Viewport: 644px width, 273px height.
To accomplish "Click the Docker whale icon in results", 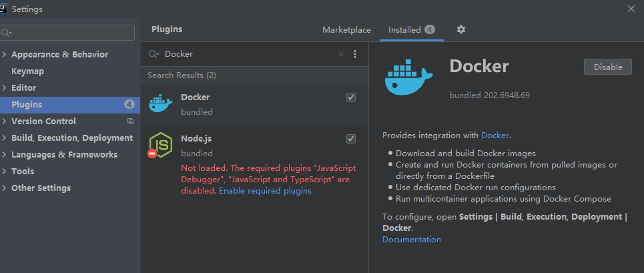I will coord(161,104).
